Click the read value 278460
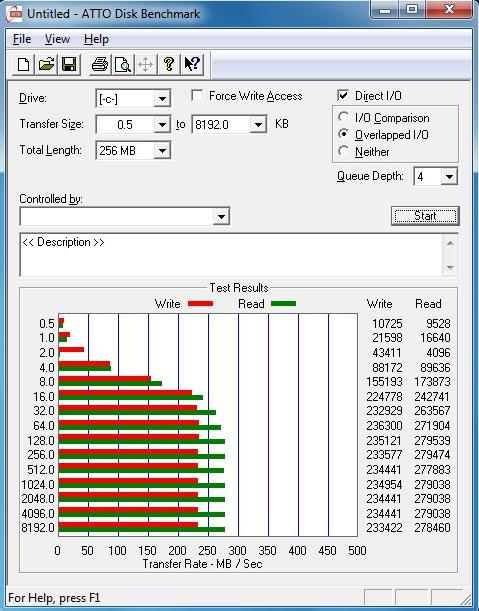 (x=432, y=528)
